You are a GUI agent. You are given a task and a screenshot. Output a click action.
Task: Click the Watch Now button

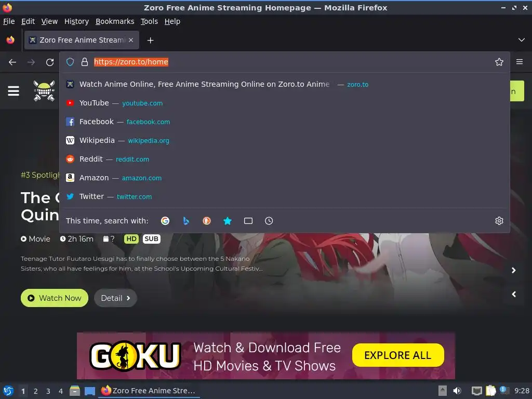click(55, 298)
